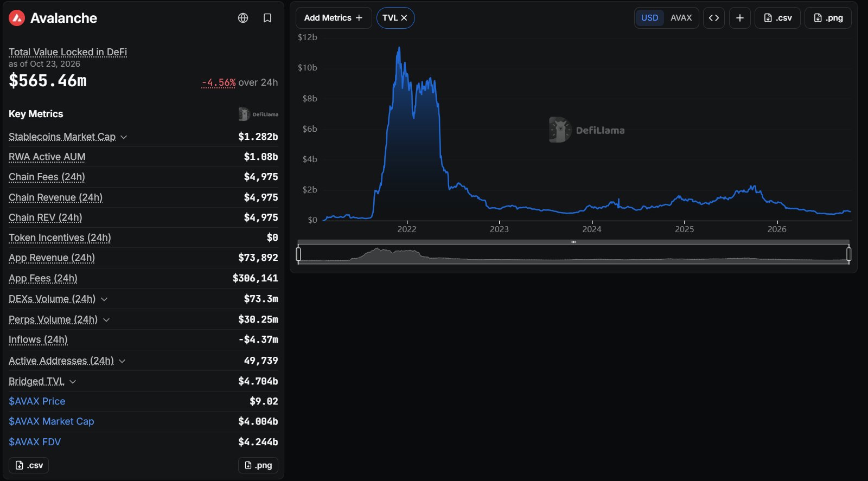Click the $1.282b stablecoins value
This screenshot has width=868, height=481.
coord(258,137)
